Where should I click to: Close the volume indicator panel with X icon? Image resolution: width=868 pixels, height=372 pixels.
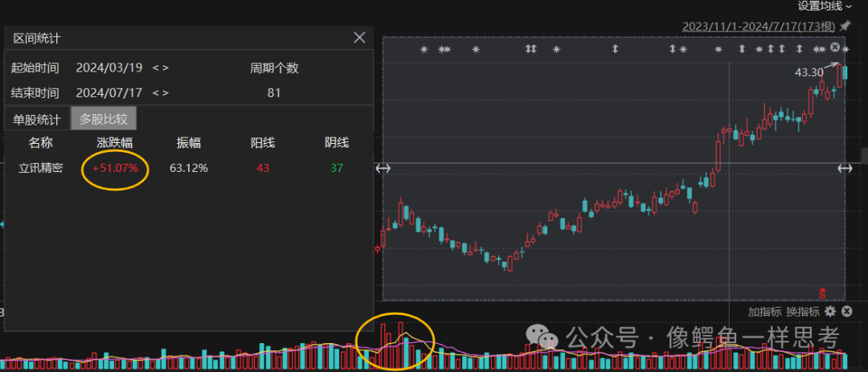(846, 312)
